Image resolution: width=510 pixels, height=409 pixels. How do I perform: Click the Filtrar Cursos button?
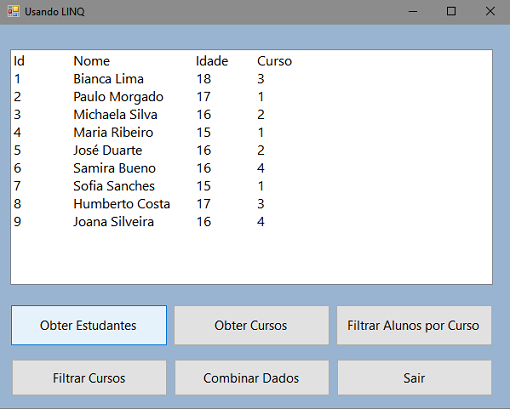(89, 378)
